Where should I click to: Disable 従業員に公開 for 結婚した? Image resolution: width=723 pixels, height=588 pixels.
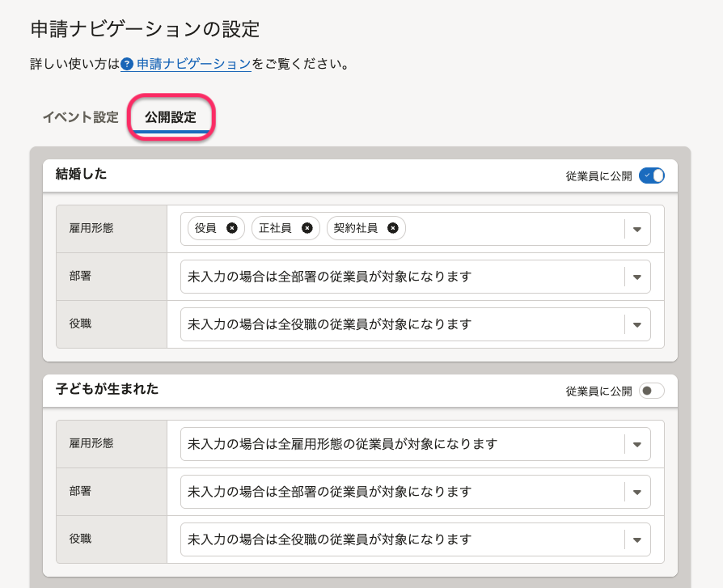pos(651,176)
